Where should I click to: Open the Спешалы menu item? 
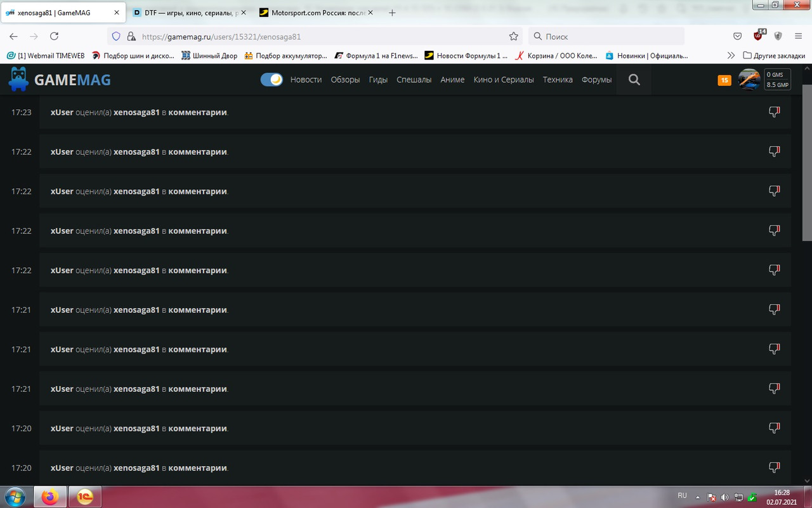[x=414, y=79]
